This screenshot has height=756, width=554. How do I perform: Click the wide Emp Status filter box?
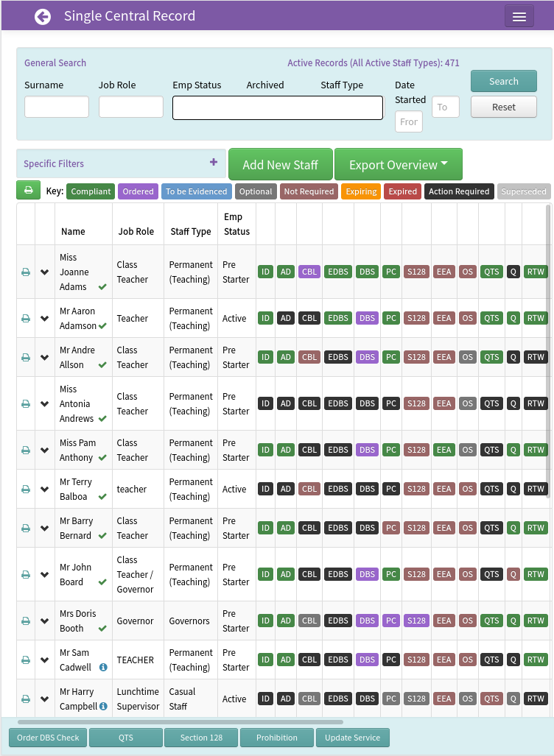point(278,107)
